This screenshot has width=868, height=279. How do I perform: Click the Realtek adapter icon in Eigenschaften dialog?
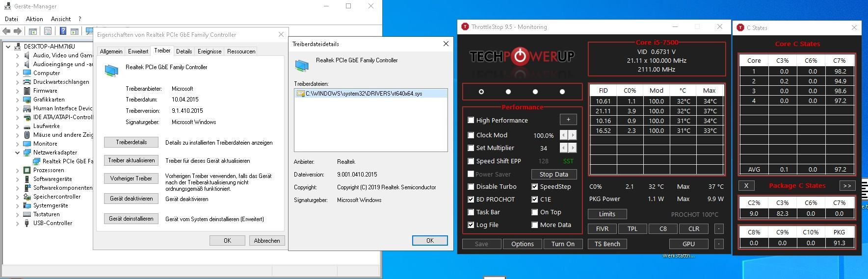tap(111, 71)
